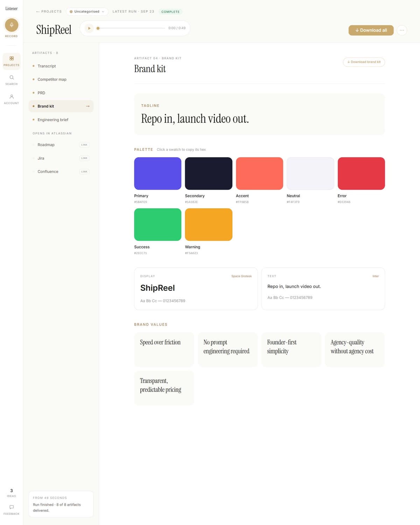Open Projects in sidebar
Viewport: 420px width, 525px height.
(x=12, y=61)
